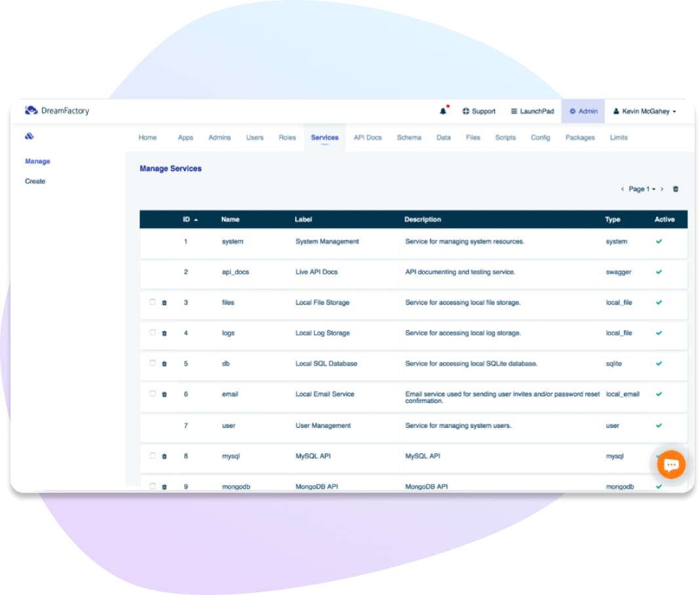The width and height of the screenshot is (700, 595).
Task: Go to the Limits tab
Action: pos(619,138)
